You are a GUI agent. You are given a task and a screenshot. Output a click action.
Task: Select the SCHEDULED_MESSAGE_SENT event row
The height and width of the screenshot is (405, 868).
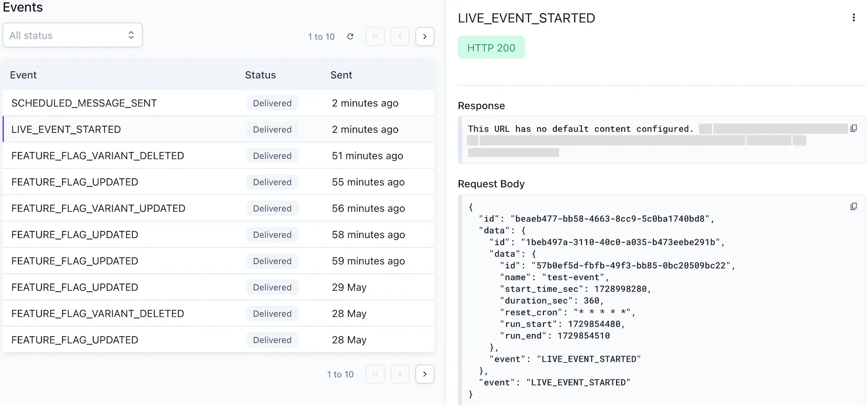click(218, 103)
